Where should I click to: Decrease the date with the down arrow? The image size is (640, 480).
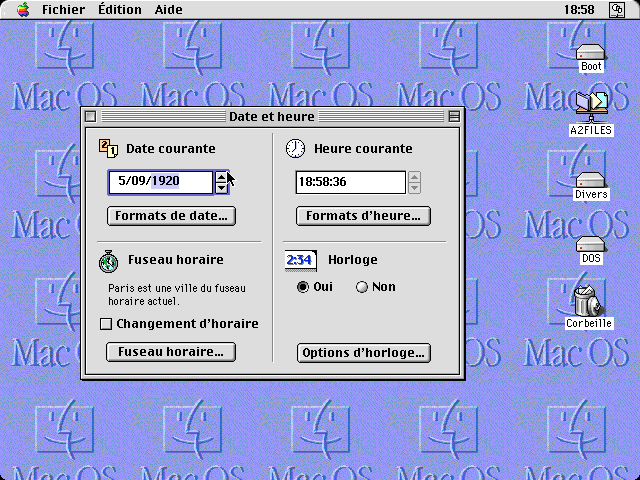[221, 187]
